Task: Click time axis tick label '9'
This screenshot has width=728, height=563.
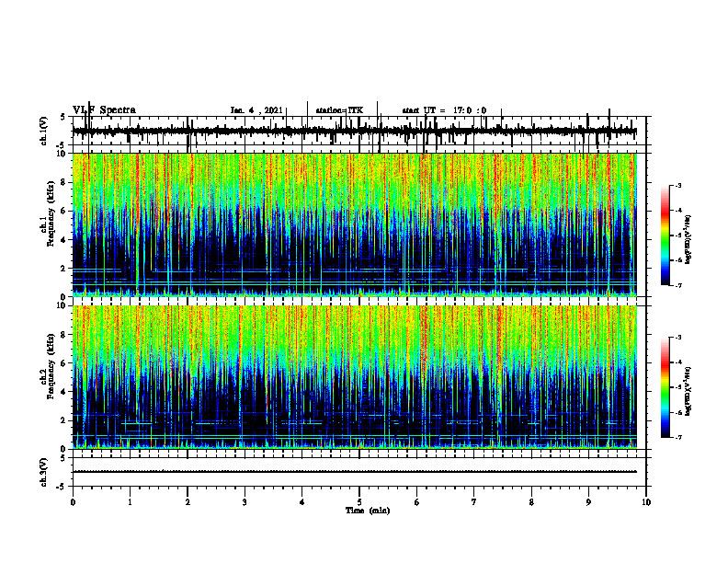Action: click(x=588, y=502)
